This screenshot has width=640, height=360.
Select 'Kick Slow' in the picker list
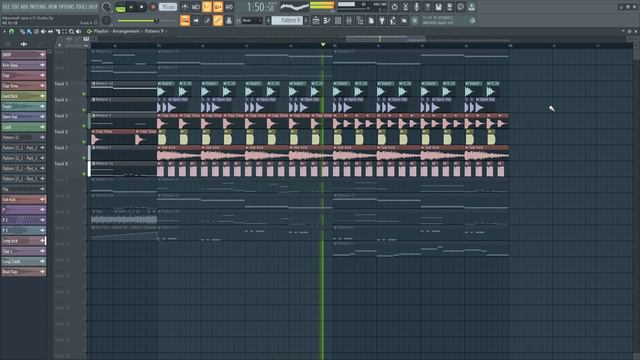(24, 65)
